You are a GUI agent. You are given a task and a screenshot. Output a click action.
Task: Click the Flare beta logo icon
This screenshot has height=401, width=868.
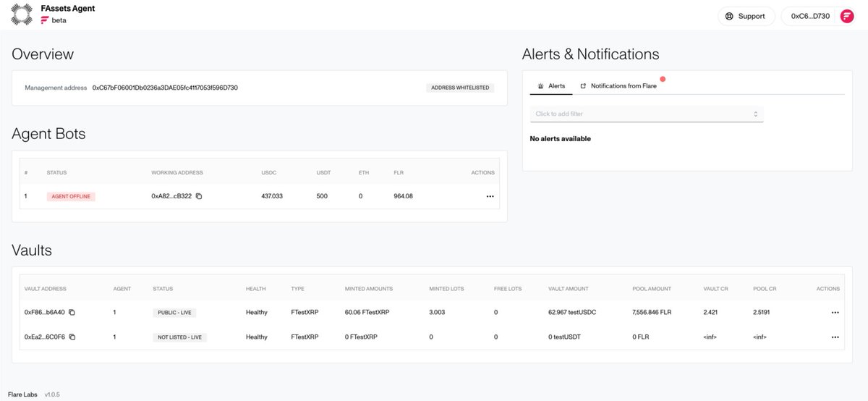point(45,20)
